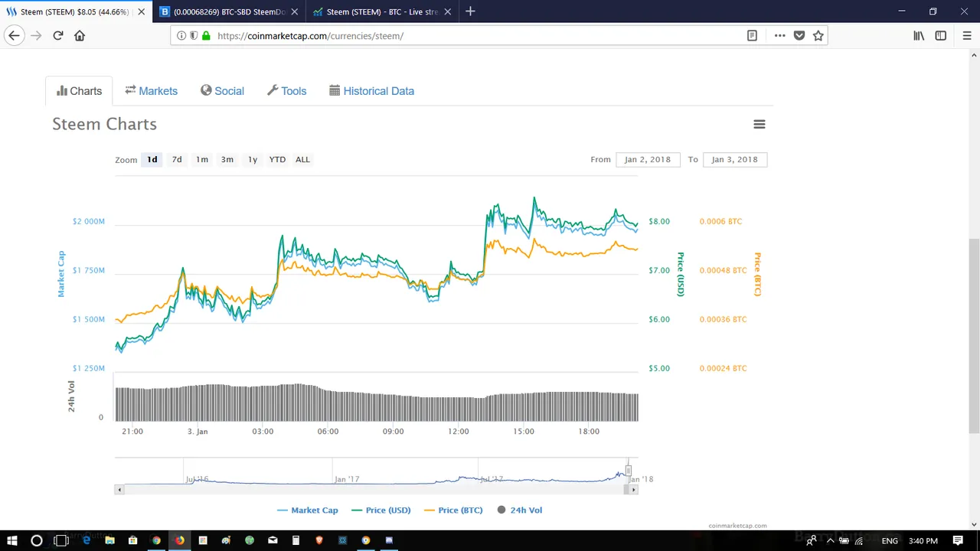Click the chart navigator left scroll arrow

coord(119,489)
